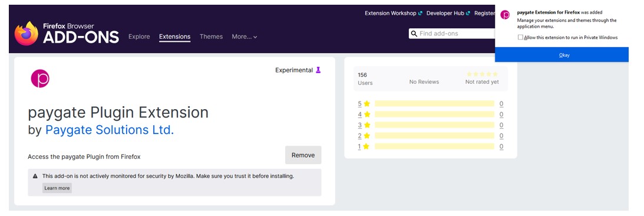644x216 pixels.
Task: Click the 5-star rating bar
Action: pyautogui.click(x=434, y=104)
